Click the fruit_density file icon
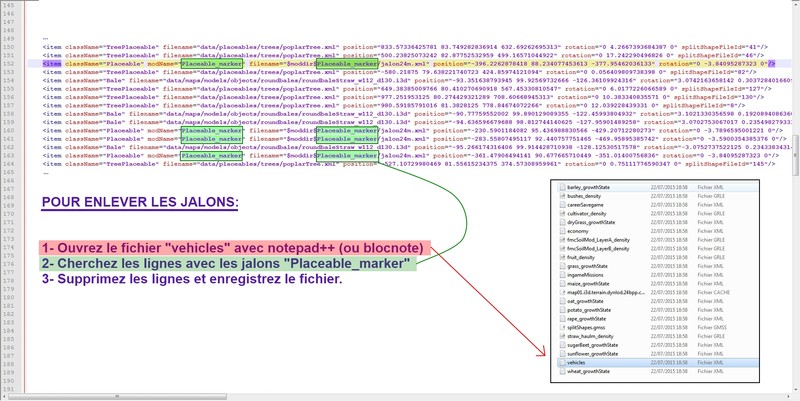Image resolution: width=800 pixels, height=401 pixels. coord(561,257)
